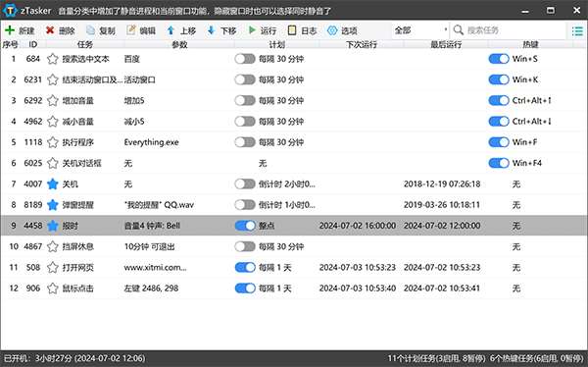Disable the Win+S hotkey toggle

499,59
